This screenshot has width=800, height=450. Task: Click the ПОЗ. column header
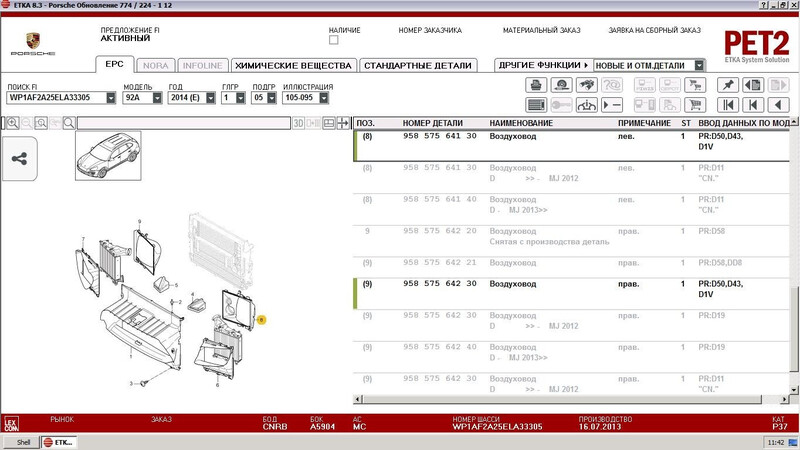coord(365,123)
